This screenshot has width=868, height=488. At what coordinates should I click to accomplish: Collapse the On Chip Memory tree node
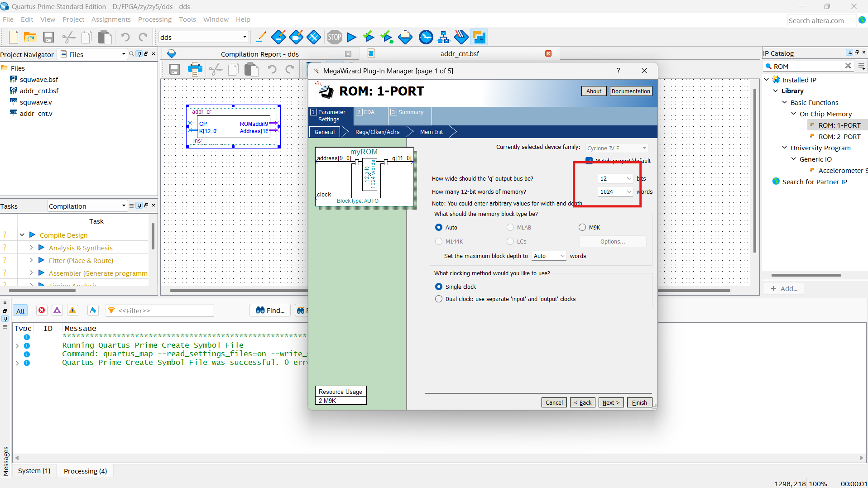click(793, 114)
